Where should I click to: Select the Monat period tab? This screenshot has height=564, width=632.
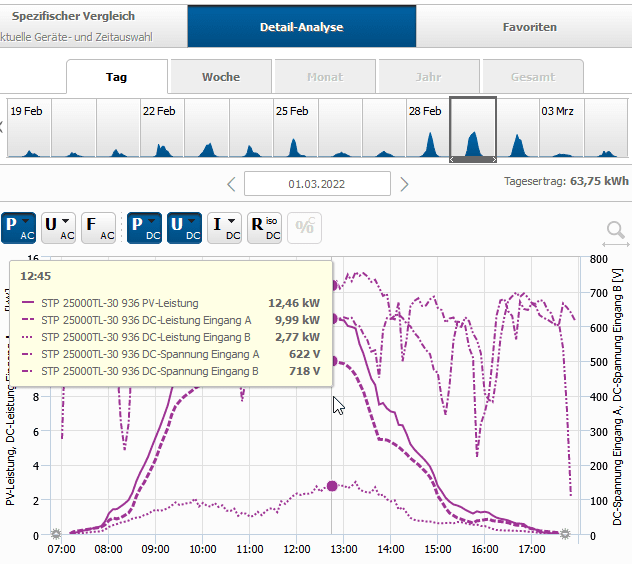pyautogui.click(x=325, y=77)
